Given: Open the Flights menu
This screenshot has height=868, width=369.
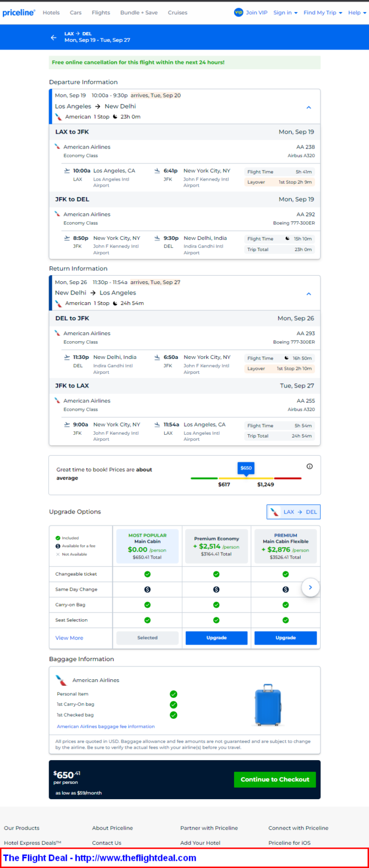Looking at the screenshot, I should click(101, 13).
